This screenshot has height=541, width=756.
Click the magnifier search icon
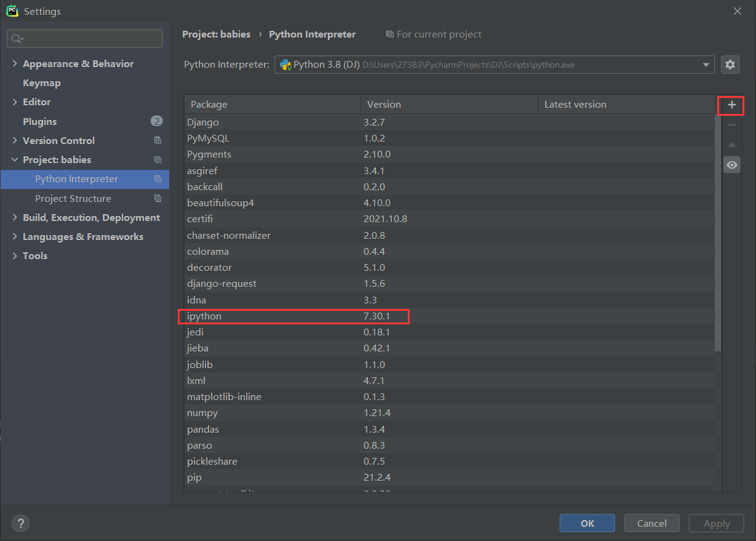coord(17,39)
